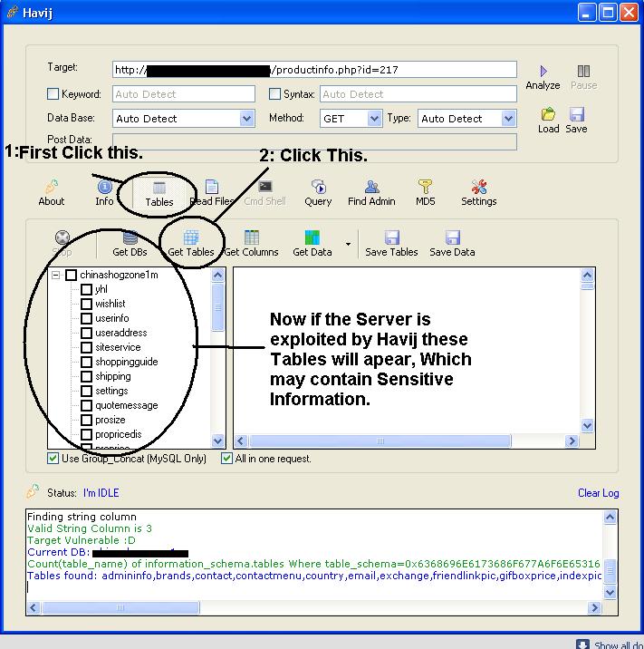
Task: Uncheck Use Group_Concat (MySQL Only)
Action: [x=53, y=458]
